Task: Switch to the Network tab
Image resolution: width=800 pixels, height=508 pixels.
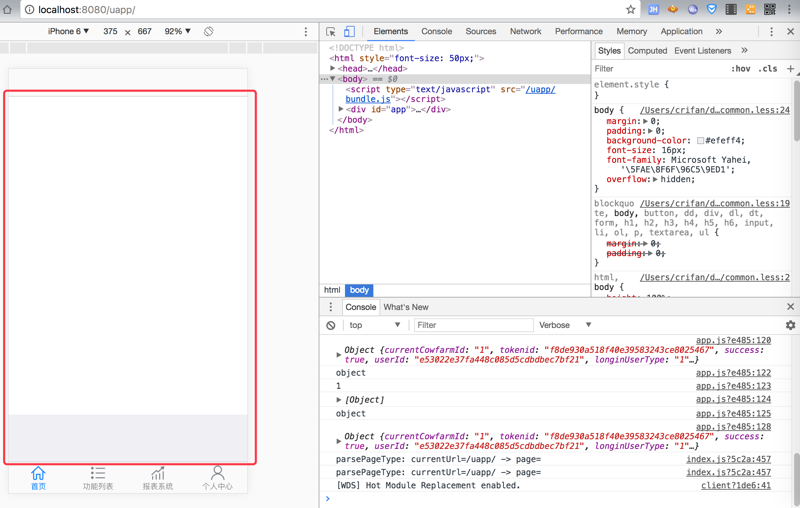Action: pos(526,31)
